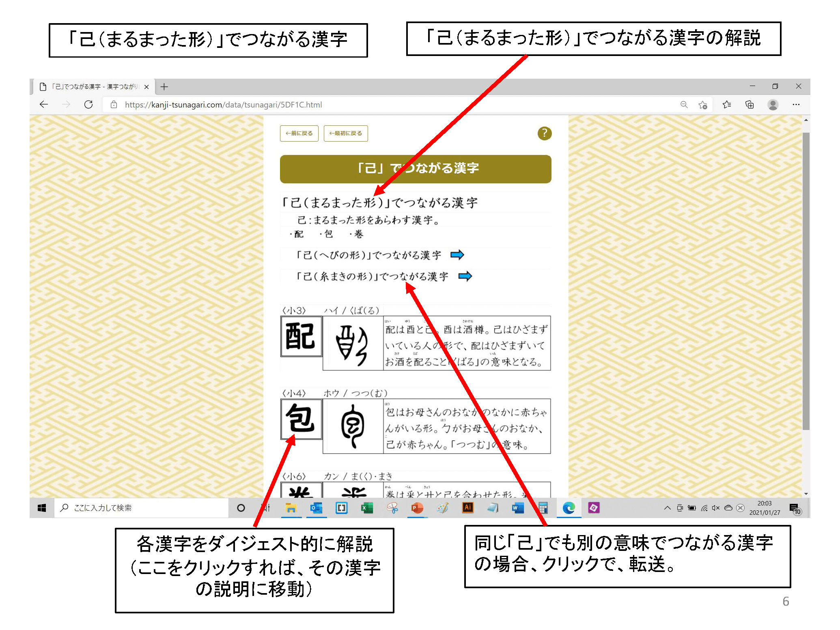Open browser Settings and more menu

(x=796, y=105)
